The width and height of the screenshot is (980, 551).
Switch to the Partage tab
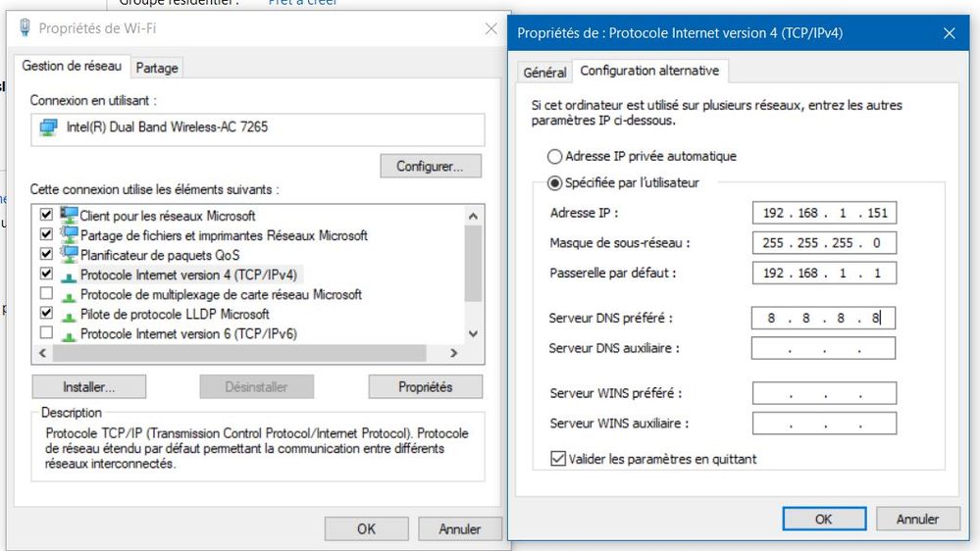(x=157, y=68)
